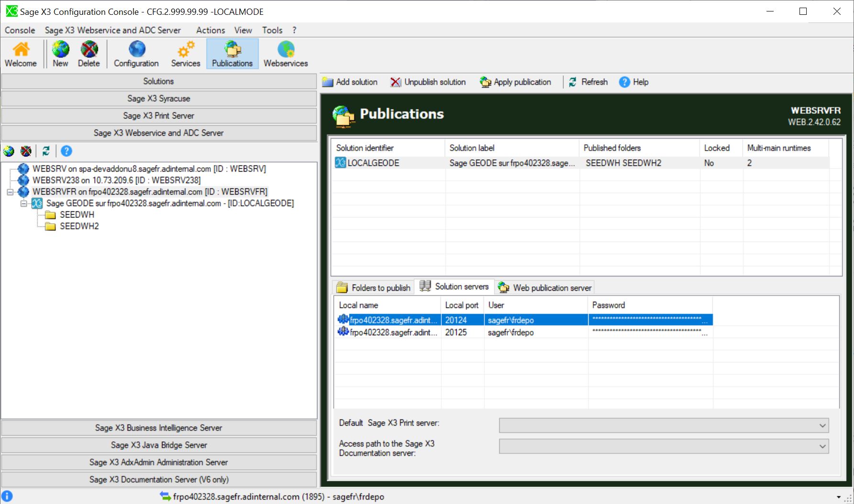Switch to Web publication server tab
Image resolution: width=854 pixels, height=504 pixels.
click(545, 288)
